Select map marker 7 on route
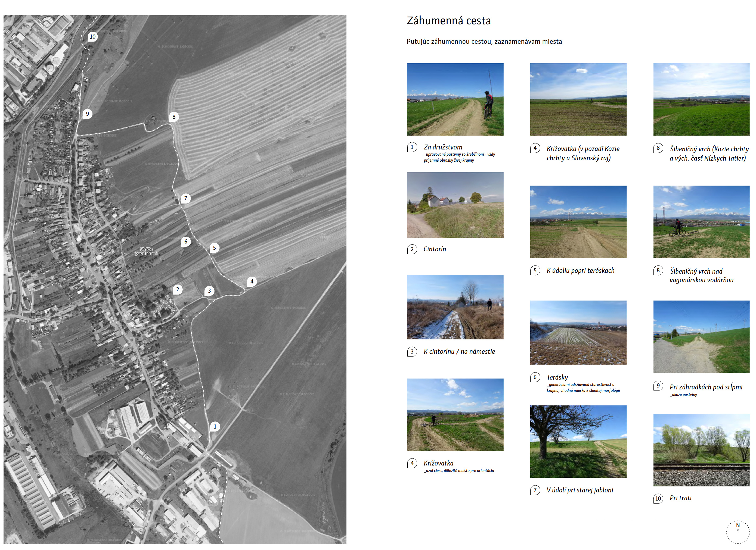The image size is (756, 550). click(x=186, y=198)
